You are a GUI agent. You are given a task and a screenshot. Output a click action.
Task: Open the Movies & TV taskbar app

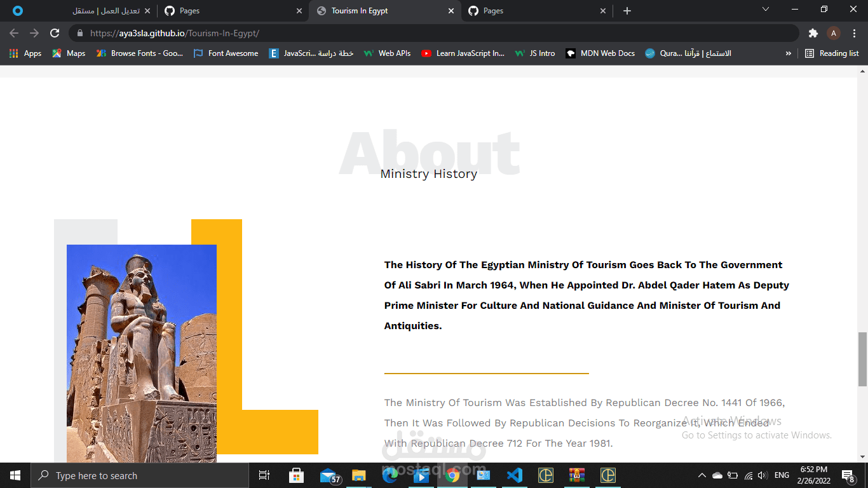pyautogui.click(x=421, y=475)
